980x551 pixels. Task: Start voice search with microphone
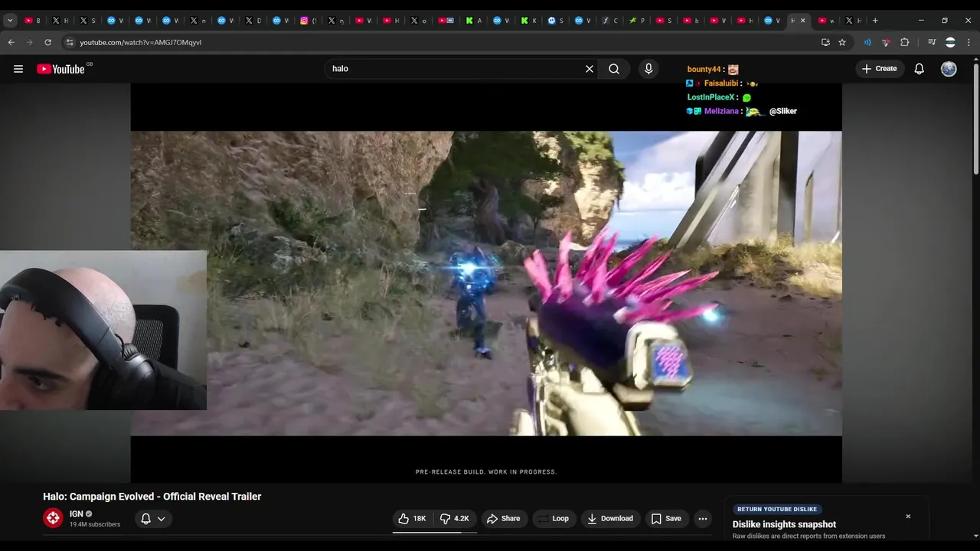click(x=648, y=69)
